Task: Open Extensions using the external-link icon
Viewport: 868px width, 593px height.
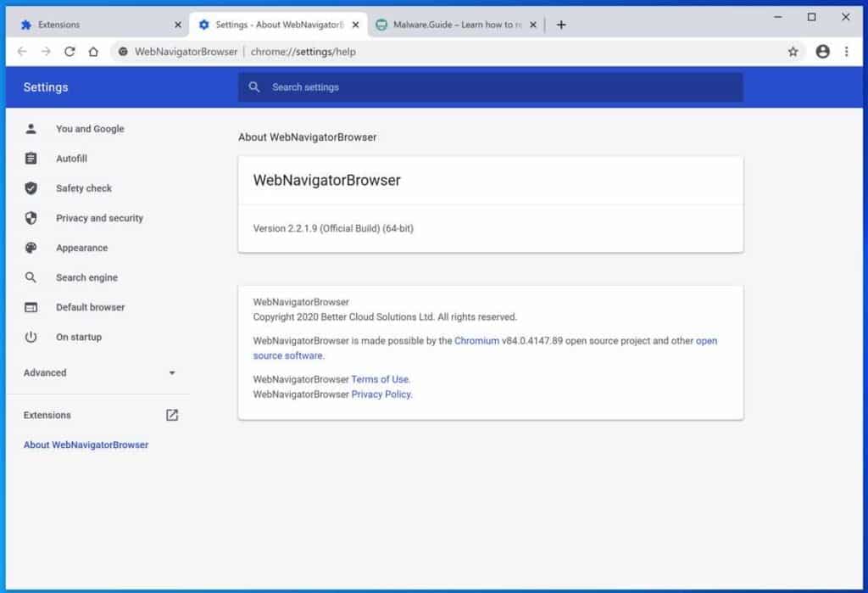Action: tap(172, 415)
